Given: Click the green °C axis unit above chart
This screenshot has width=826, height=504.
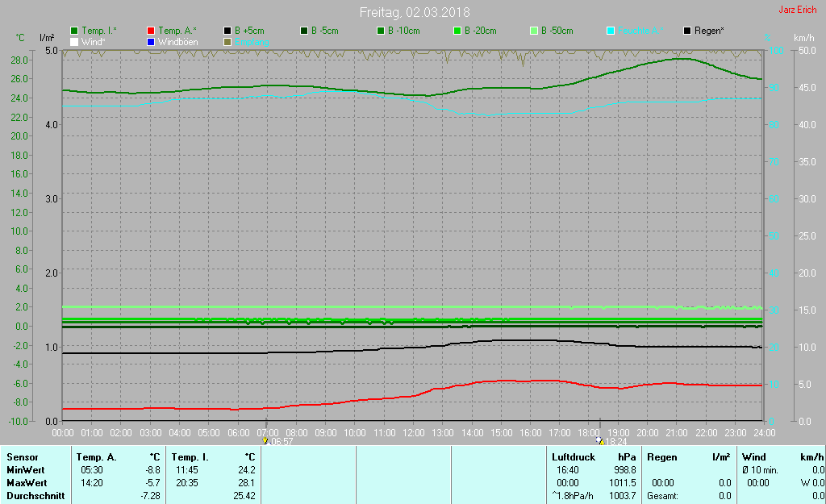Looking at the screenshot, I should coord(20,38).
